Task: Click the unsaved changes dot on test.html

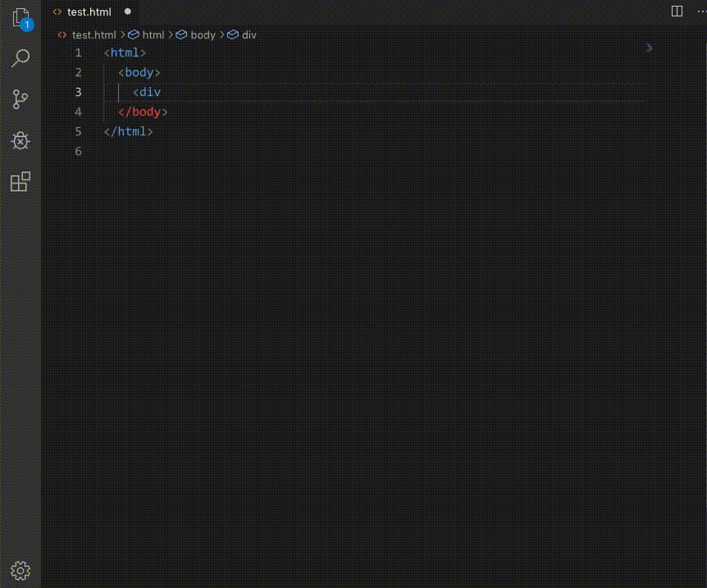Action: [x=127, y=11]
